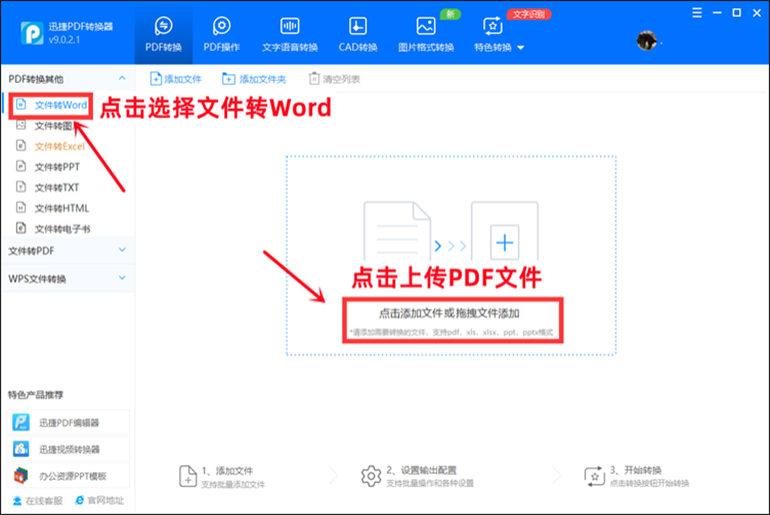The width and height of the screenshot is (770, 515).
Task: Click 添加文件 in the toolbar
Action: click(176, 79)
